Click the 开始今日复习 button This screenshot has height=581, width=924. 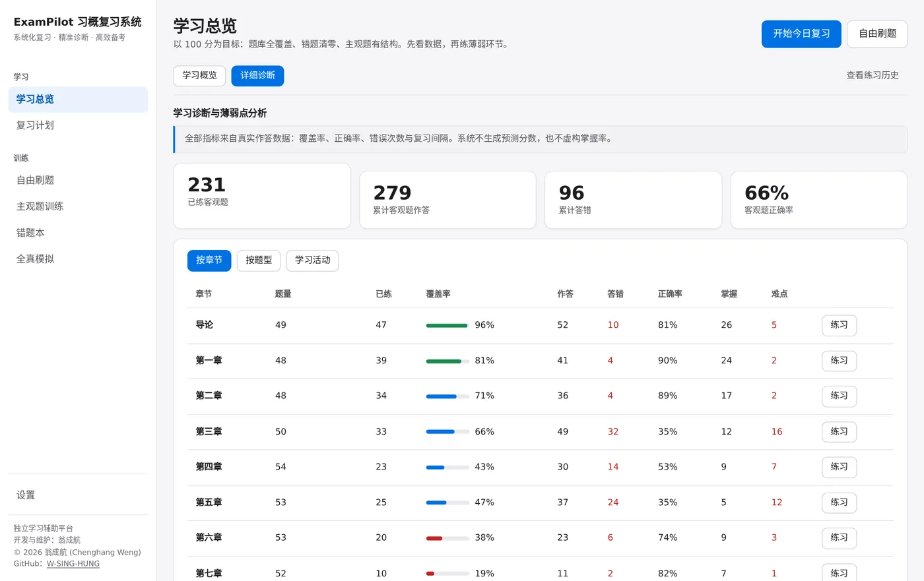[x=801, y=34]
